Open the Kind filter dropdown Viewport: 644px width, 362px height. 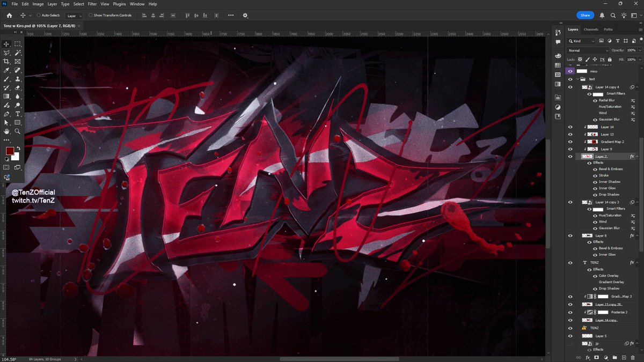pos(582,41)
